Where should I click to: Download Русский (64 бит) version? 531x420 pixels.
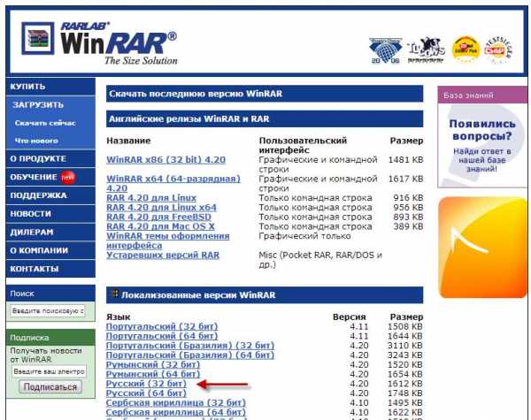146,393
